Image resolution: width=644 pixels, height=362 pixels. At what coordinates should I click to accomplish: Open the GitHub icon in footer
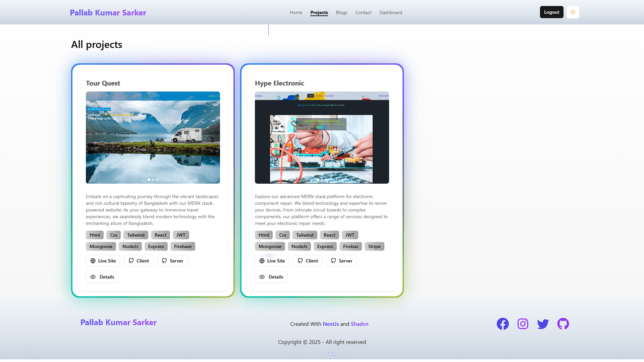tap(563, 324)
